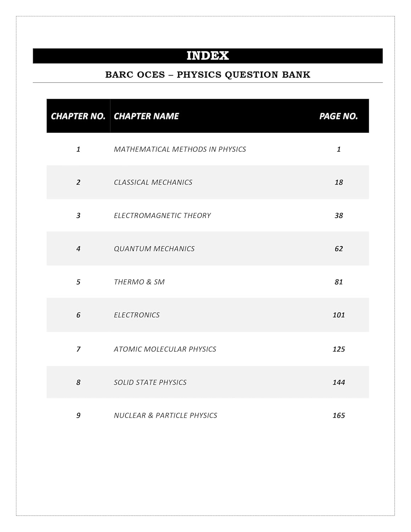Open the Mathematical Methods in Physics chapter
This screenshot has height=532, width=411.
click(x=180, y=149)
